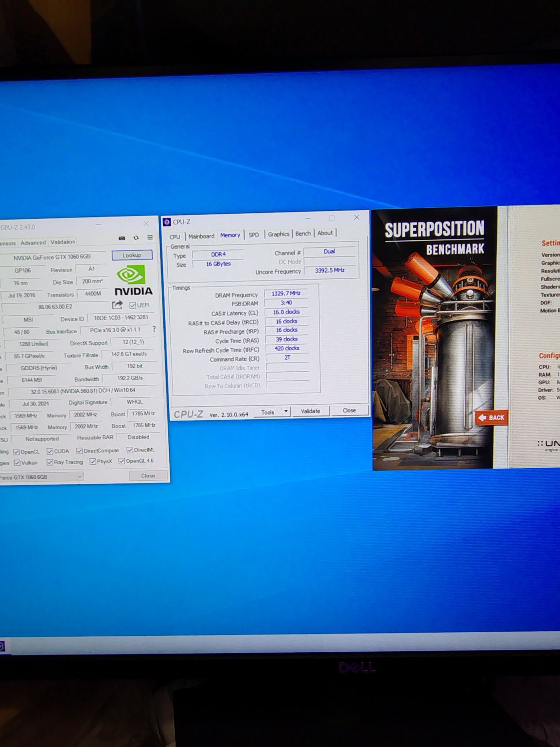
Task: Click the Command Rate value 2T
Action: tap(287, 357)
